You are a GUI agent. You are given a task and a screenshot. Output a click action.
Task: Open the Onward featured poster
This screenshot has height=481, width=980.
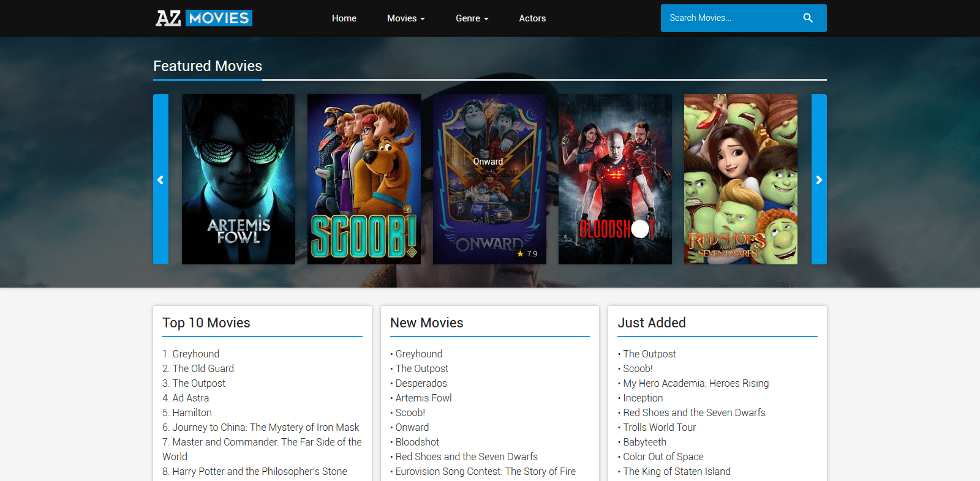tap(489, 179)
